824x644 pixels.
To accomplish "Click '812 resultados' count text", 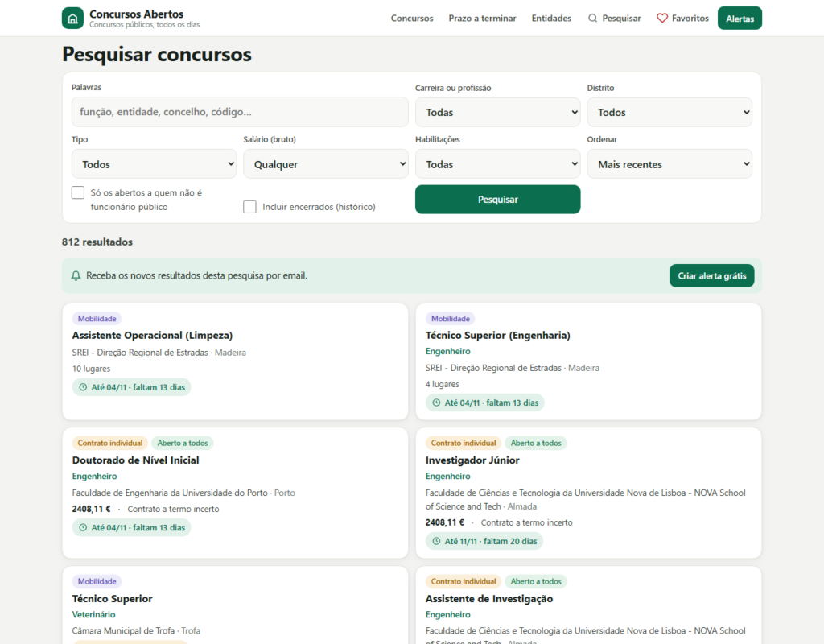I will coord(97,242).
